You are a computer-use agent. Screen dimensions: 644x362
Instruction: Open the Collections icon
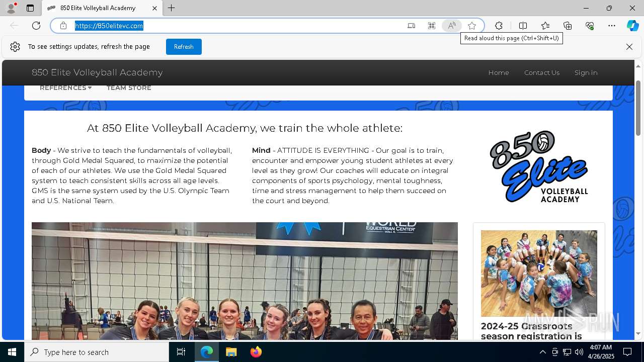click(568, 26)
